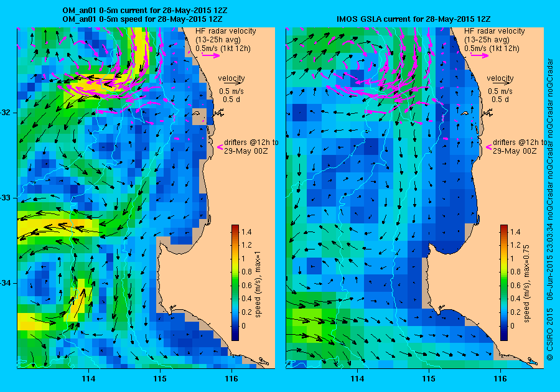Click the 'drifters @12h to 29-May 00Z' label on right map
The height and width of the screenshot is (392, 560).
520,146
